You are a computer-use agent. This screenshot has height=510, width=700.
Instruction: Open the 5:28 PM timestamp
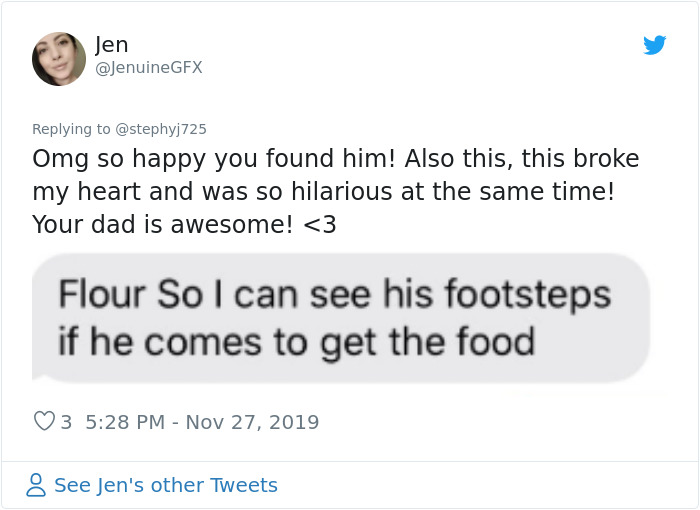125,422
